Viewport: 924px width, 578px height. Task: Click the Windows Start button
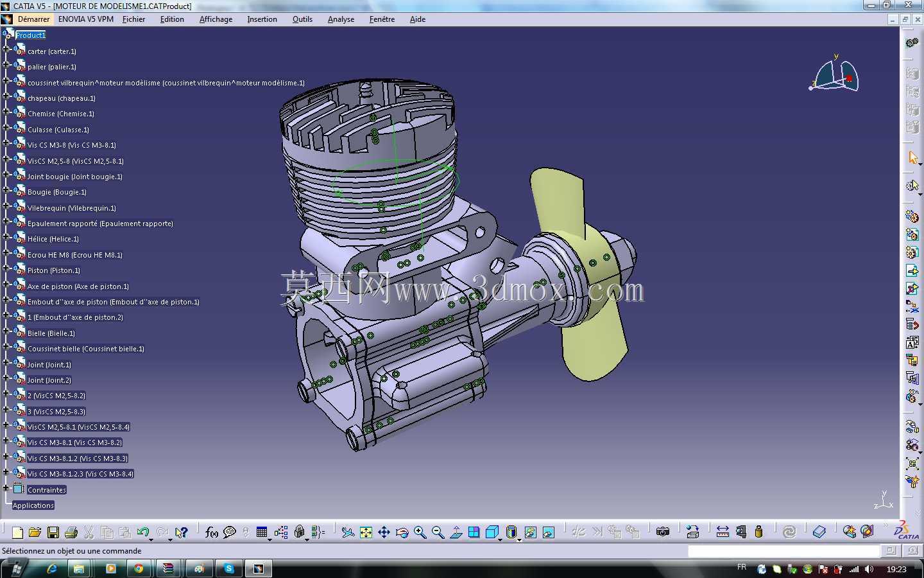[15, 568]
